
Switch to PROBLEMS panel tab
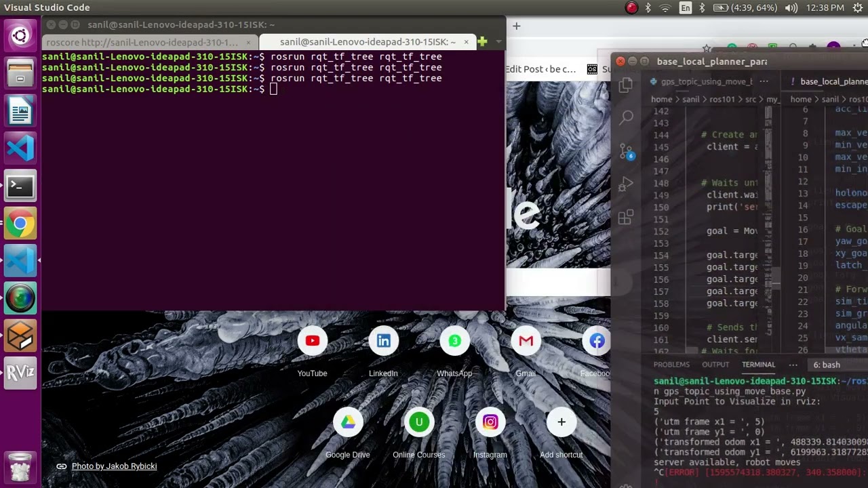[671, 365]
